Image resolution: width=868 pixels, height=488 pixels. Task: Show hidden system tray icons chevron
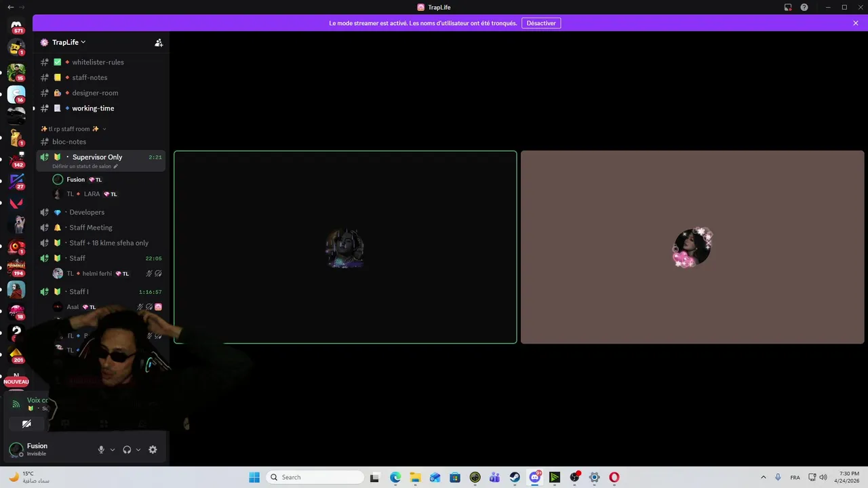[x=763, y=477]
